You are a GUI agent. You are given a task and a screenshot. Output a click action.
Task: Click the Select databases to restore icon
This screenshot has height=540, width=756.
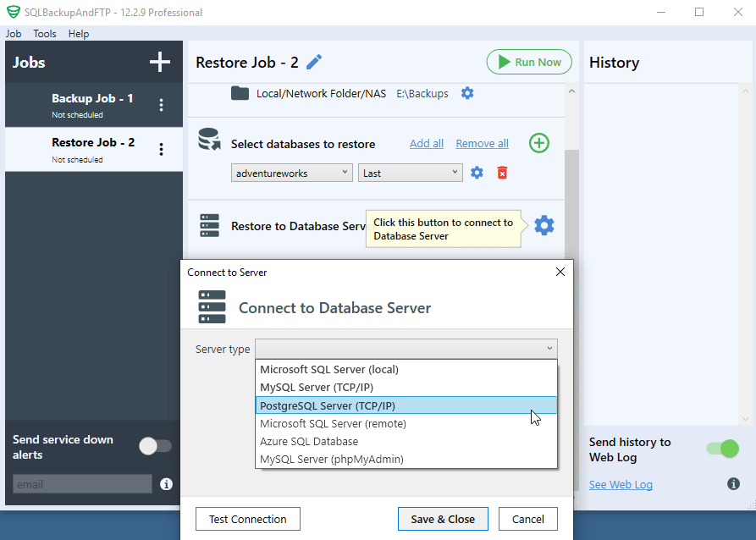(x=209, y=140)
